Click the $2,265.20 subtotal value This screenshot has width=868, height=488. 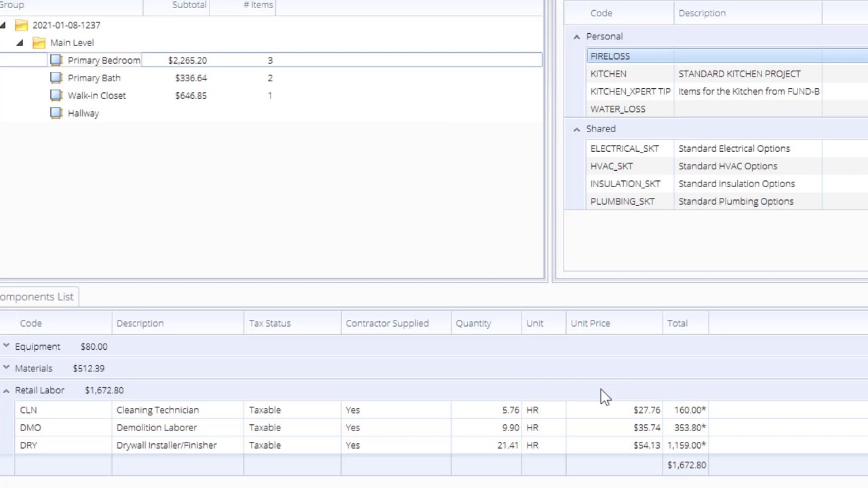click(x=187, y=60)
